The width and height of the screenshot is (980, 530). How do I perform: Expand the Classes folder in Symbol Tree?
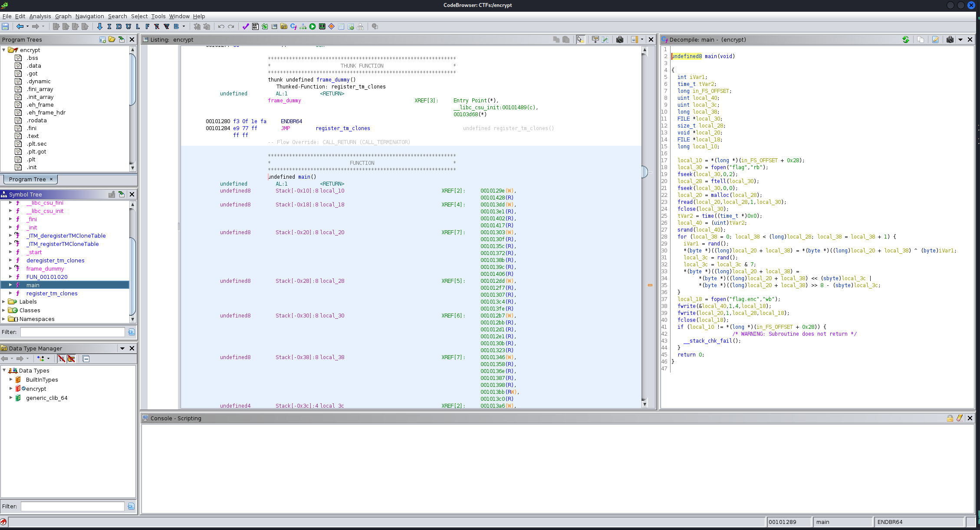point(4,310)
